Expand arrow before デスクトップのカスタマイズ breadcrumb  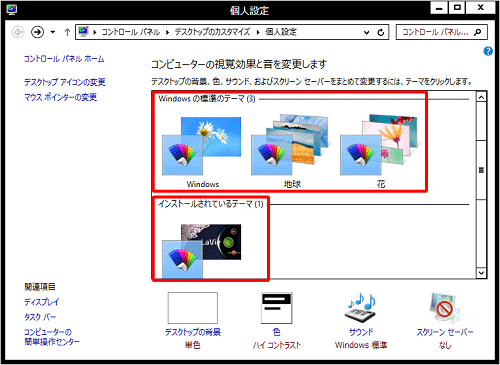[x=168, y=32]
